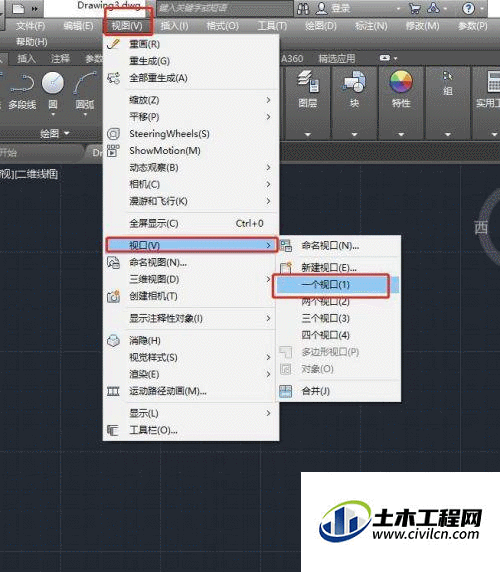The image size is (500, 572).
Task: Click the Create Camera (创建相机) icon
Action: coord(113,296)
